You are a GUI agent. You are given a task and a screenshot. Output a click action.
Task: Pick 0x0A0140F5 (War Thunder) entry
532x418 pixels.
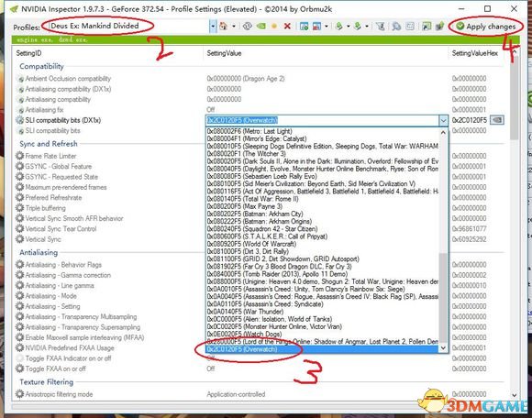coord(322,312)
